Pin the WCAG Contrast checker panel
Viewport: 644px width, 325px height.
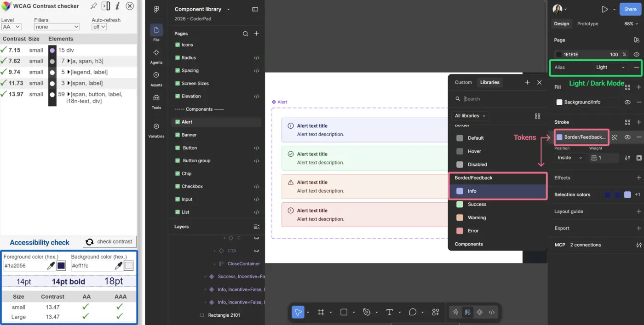tap(93, 6)
